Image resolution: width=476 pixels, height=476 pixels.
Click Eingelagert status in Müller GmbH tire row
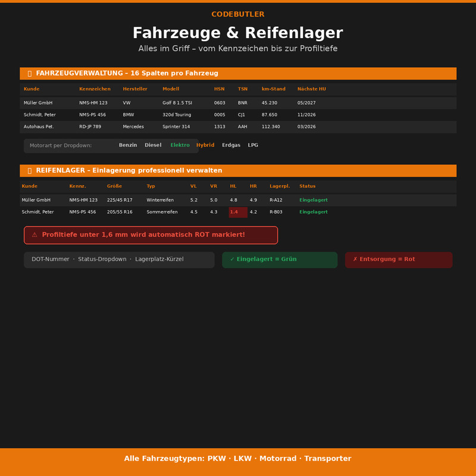[314, 200]
